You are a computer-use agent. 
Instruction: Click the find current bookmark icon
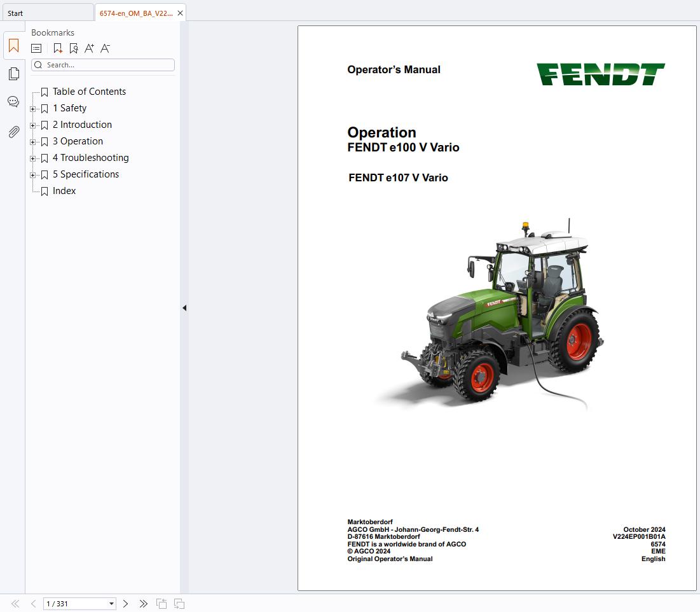pyautogui.click(x=74, y=48)
